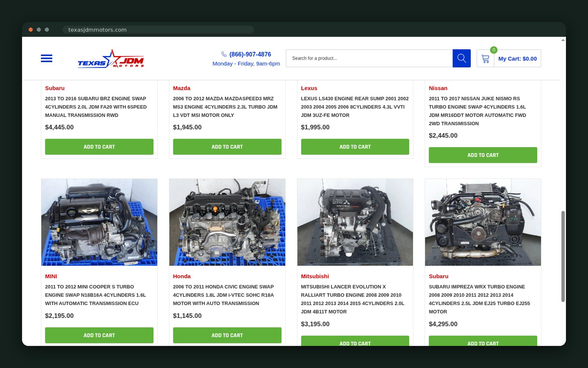This screenshot has width=588, height=368.
Task: Click the Mazda brand link
Action: coord(182,88)
